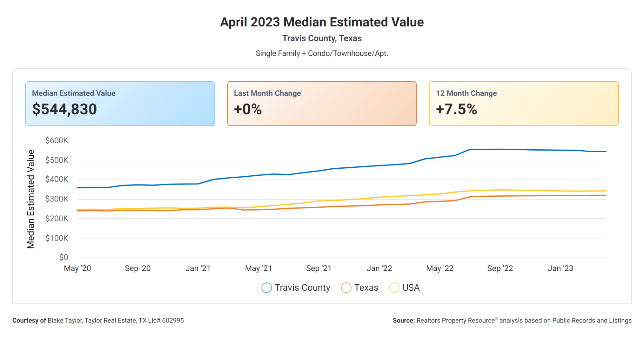The width and height of the screenshot is (644, 338).
Task: Toggle the Texas legend circle
Action: pyautogui.click(x=346, y=287)
